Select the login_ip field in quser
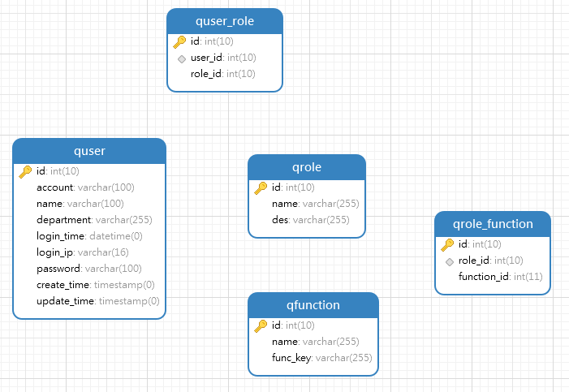Screen dimensions: 569x392 [x=83, y=252]
